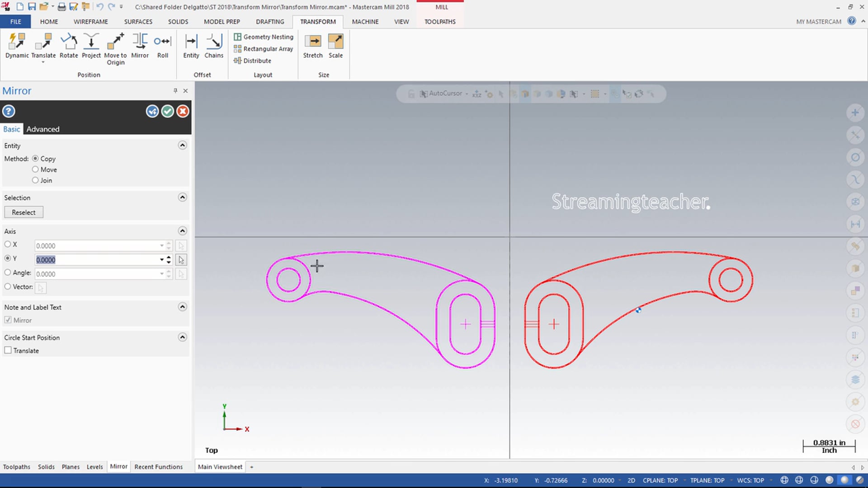Select the Copy method radio button
This screenshot has width=868, height=488.
(x=35, y=159)
